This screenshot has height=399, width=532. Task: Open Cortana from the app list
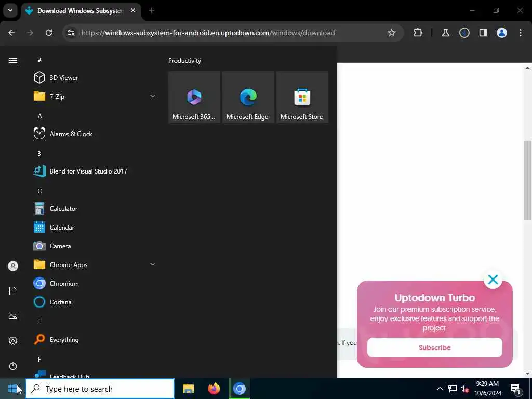(95, 302)
